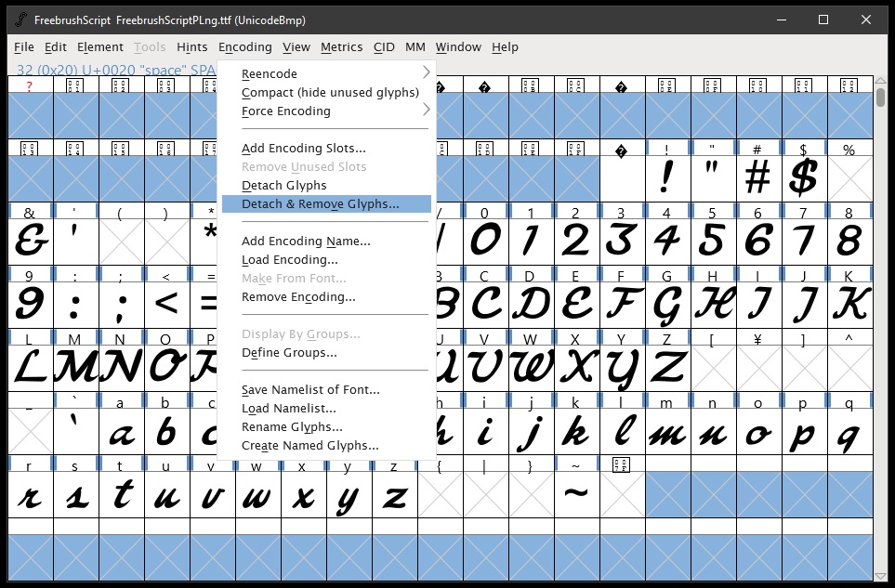Select Create Named Glyphs...
895x588 pixels.
(x=326, y=446)
